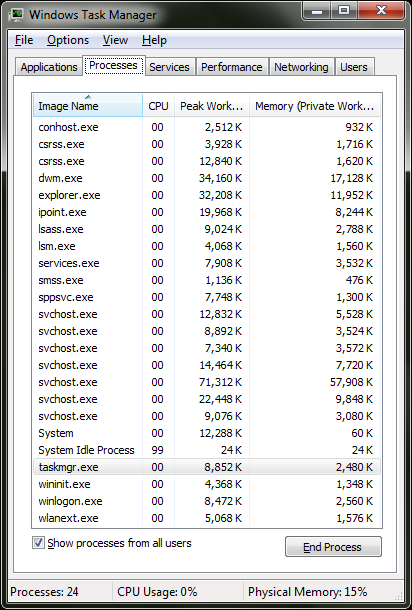
Task: Sort by CPU column header
Action: coord(158,105)
